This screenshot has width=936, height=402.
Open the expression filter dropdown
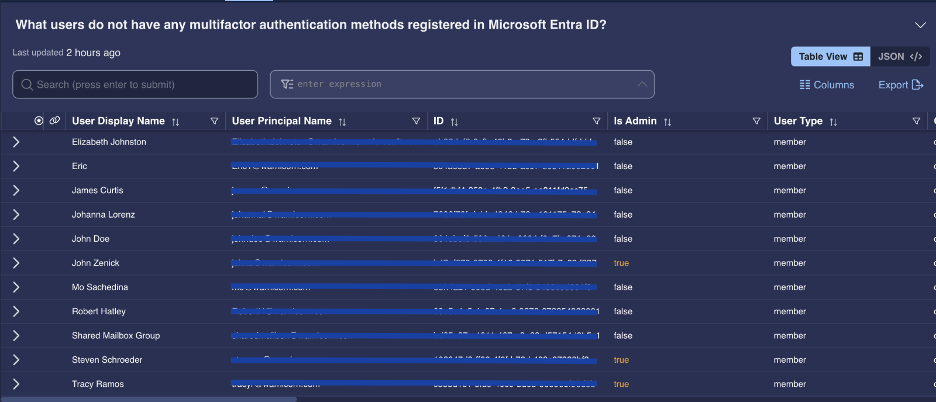(x=642, y=84)
